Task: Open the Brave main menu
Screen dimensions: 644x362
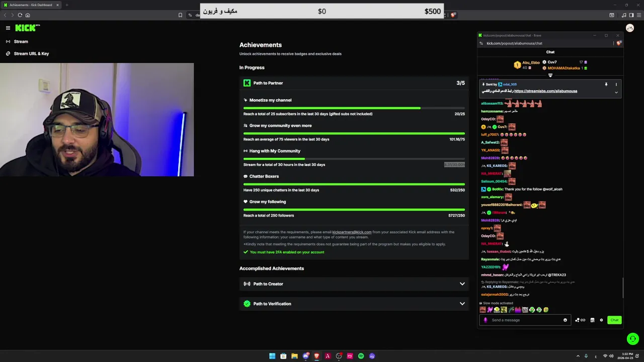Action: (x=638, y=15)
